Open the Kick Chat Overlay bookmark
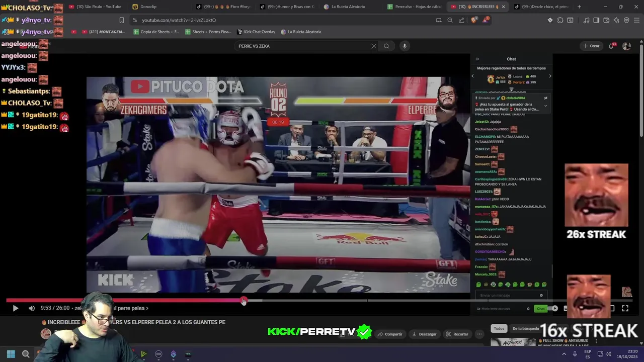Image resolution: width=644 pixels, height=362 pixels. click(256, 32)
